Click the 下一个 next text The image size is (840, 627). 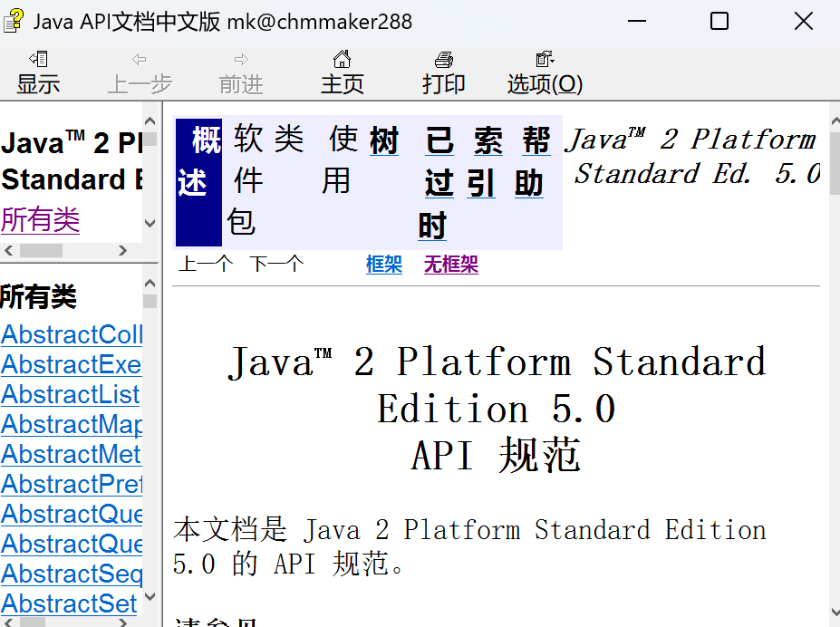pos(276,264)
